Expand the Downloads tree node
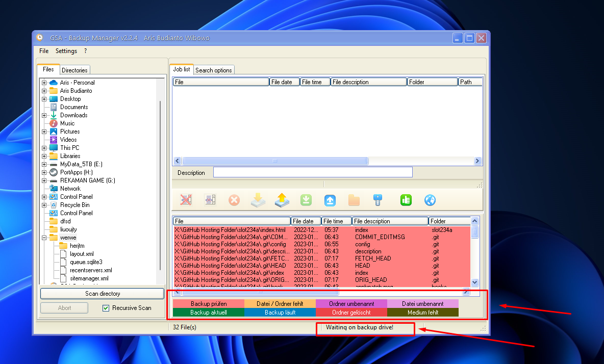 tap(44, 115)
